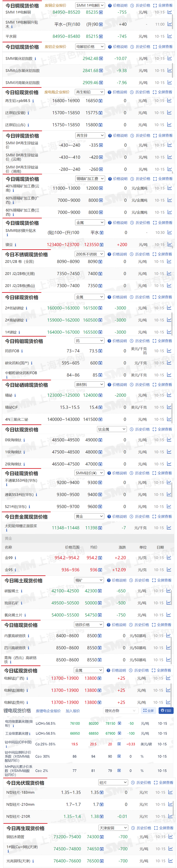Expand the 电解铝价格 dropdown
This screenshot has width=177, height=868.
coord(90,47)
